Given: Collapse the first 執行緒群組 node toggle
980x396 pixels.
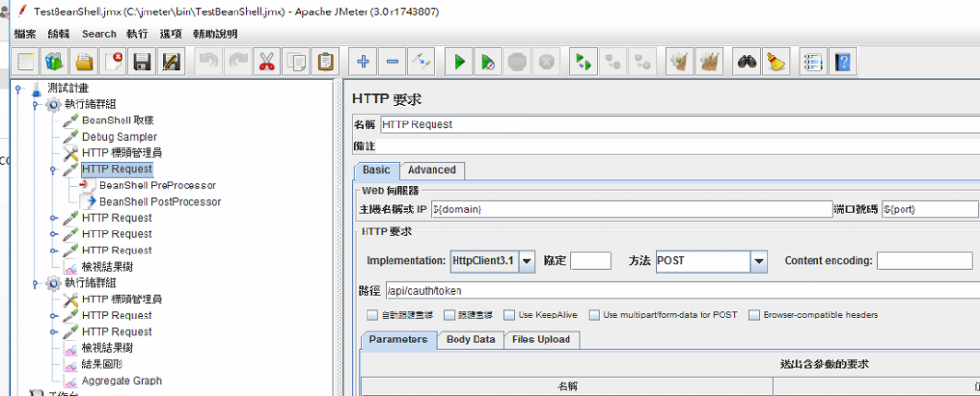Looking at the screenshot, I should pyautogui.click(x=35, y=104).
